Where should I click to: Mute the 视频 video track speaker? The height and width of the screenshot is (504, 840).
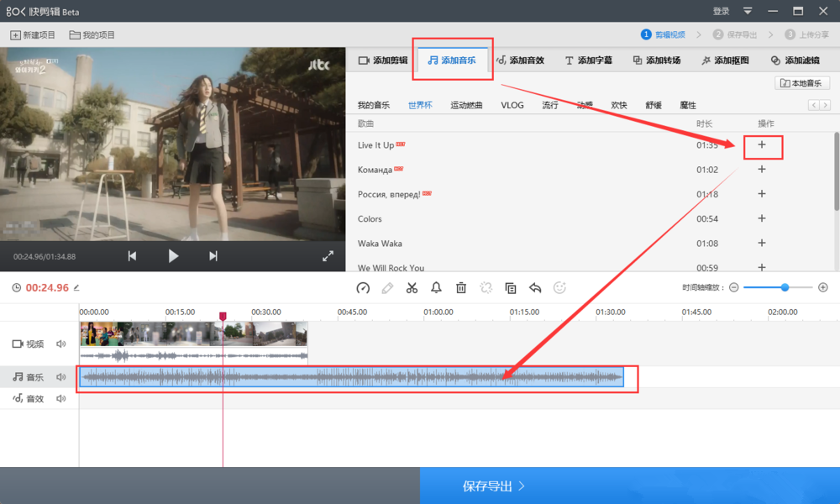[x=61, y=344]
